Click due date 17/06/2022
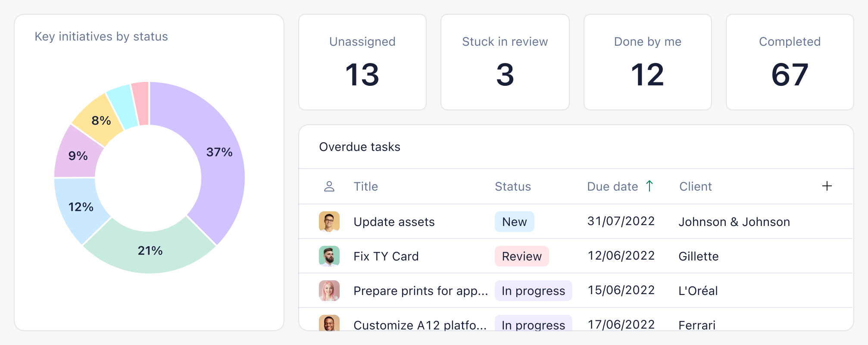This screenshot has width=868, height=345. pos(621,324)
